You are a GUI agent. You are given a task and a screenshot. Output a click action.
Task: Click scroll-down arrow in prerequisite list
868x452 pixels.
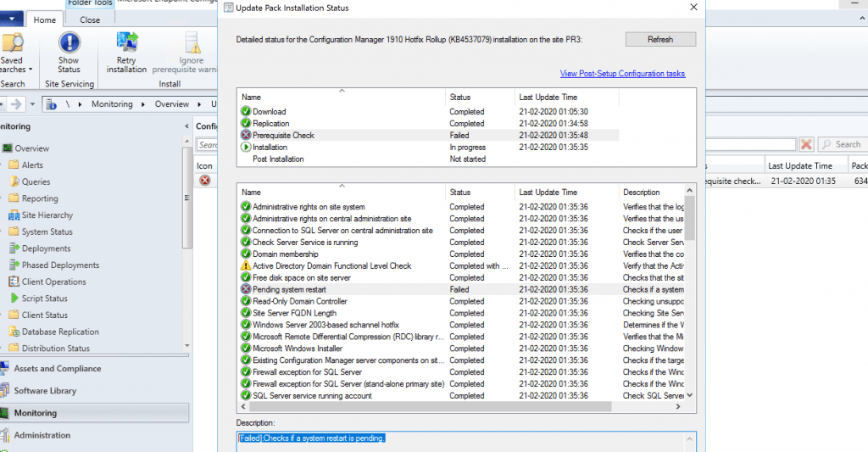coord(689,395)
